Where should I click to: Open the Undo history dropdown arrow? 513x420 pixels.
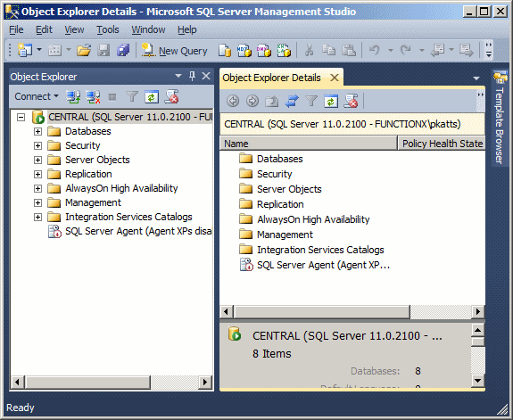[x=391, y=50]
